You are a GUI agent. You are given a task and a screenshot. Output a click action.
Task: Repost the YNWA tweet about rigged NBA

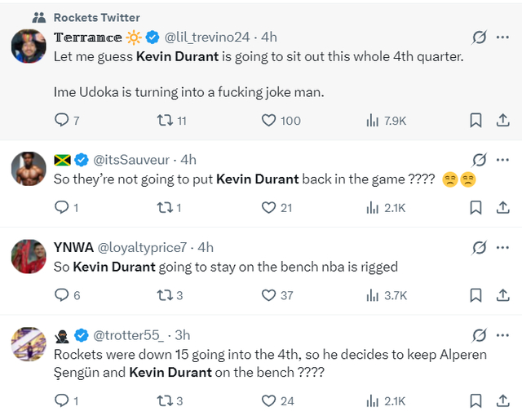[x=164, y=295]
